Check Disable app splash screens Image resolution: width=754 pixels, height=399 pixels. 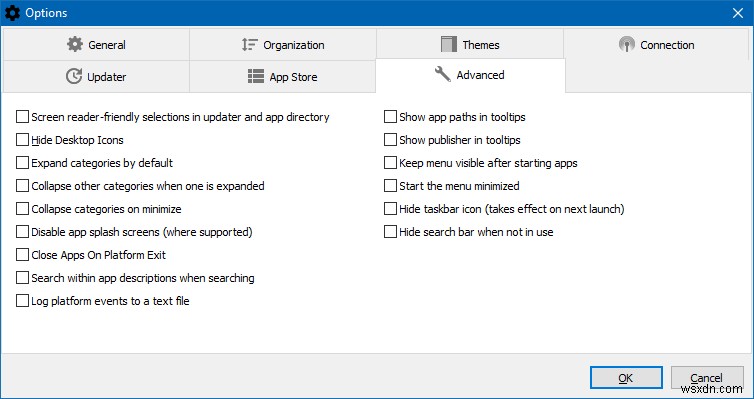click(x=22, y=232)
